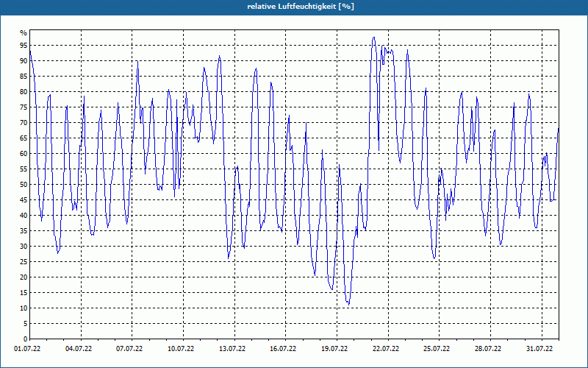This screenshot has width=588, height=368.
Task: Click the y-axis value 30
Action: tap(24, 247)
